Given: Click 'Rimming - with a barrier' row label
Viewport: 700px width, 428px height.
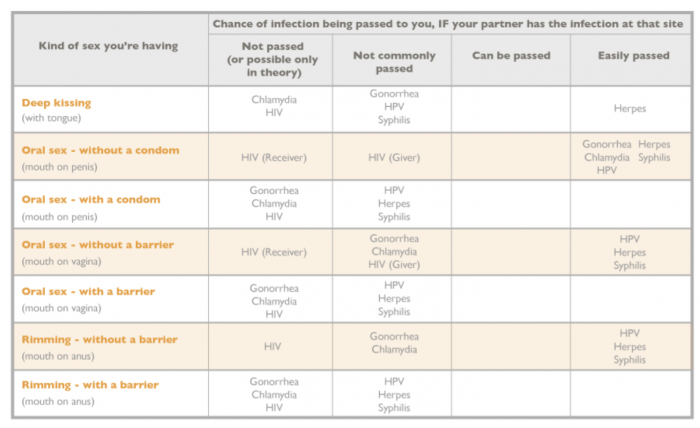Looking at the screenshot, I should pyautogui.click(x=90, y=385).
